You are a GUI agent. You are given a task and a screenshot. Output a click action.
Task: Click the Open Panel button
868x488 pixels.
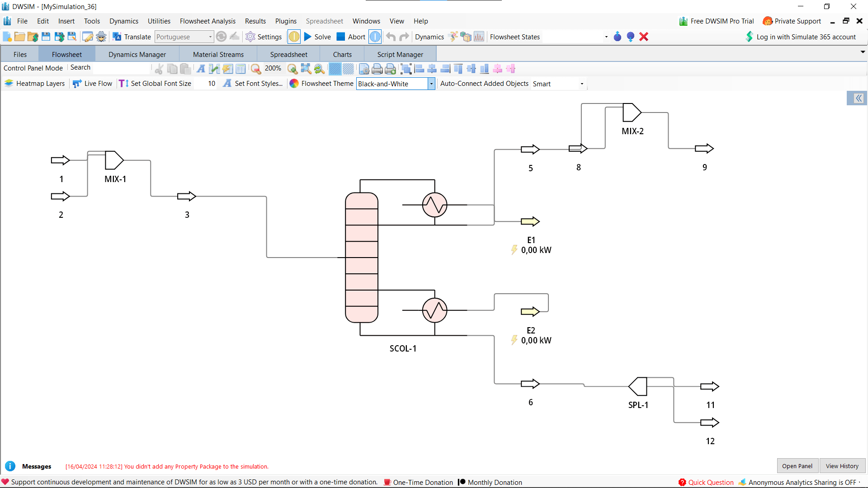tap(797, 466)
